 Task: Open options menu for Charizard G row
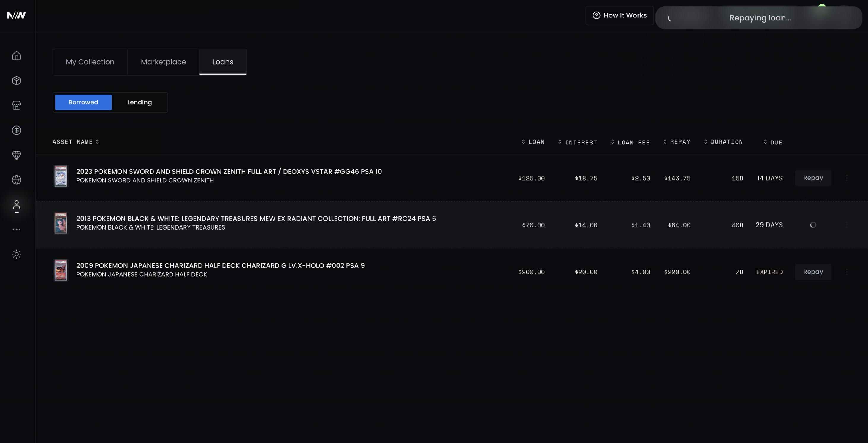point(847,272)
